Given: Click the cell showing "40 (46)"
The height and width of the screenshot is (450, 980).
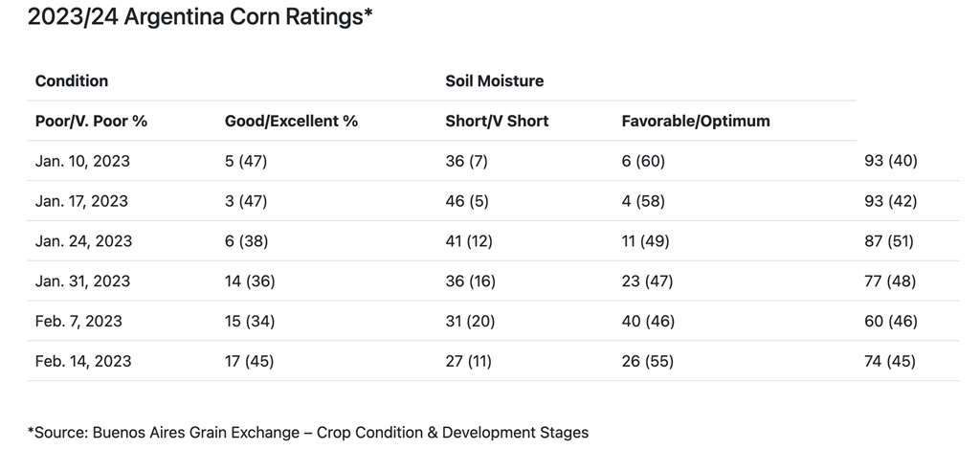Looking at the screenshot, I should click(x=648, y=322).
